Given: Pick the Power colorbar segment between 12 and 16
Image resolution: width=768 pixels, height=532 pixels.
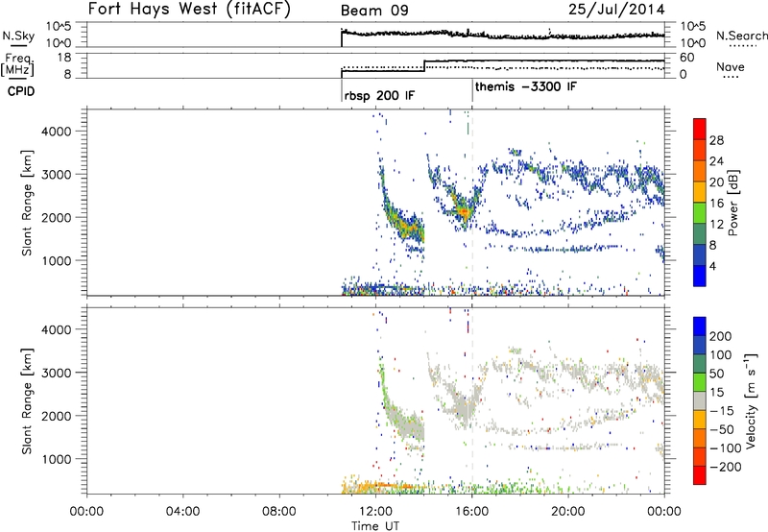Looking at the screenshot, I should tap(700, 212).
